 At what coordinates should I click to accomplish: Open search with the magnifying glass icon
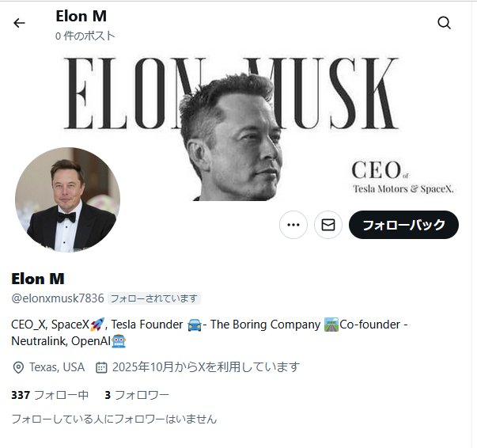[x=444, y=23]
